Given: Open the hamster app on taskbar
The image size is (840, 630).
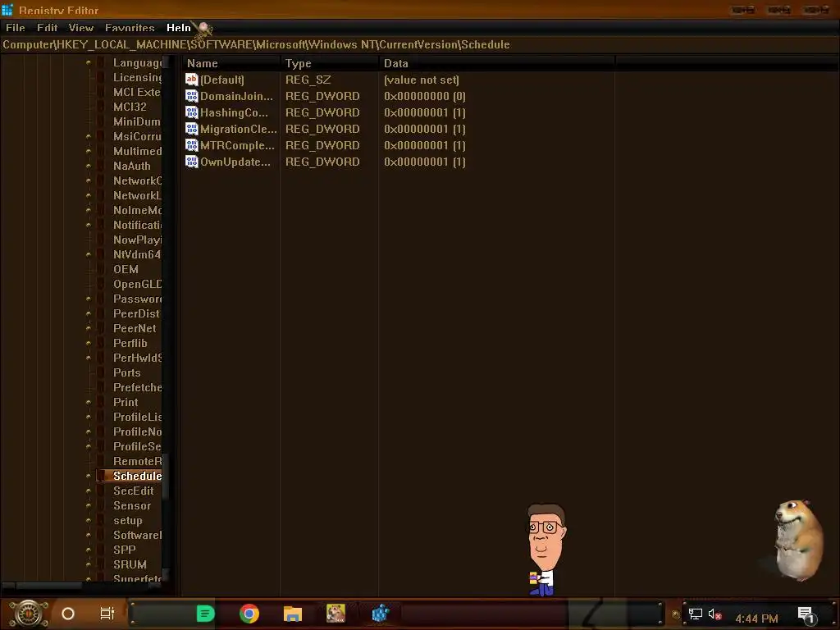Looking at the screenshot, I should tap(336, 614).
